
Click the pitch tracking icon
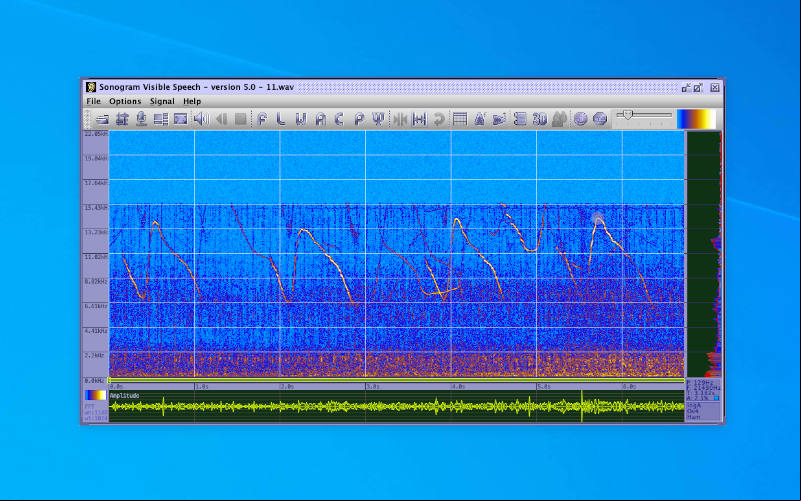(499, 120)
